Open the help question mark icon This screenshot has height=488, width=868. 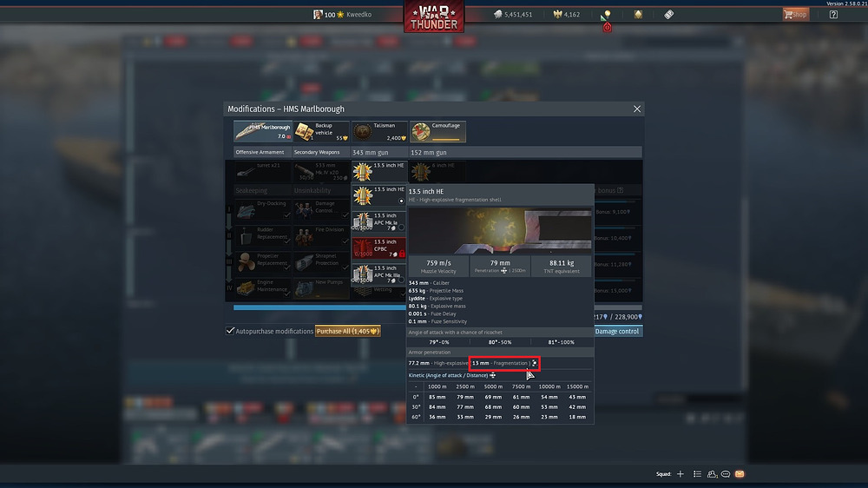click(x=833, y=15)
